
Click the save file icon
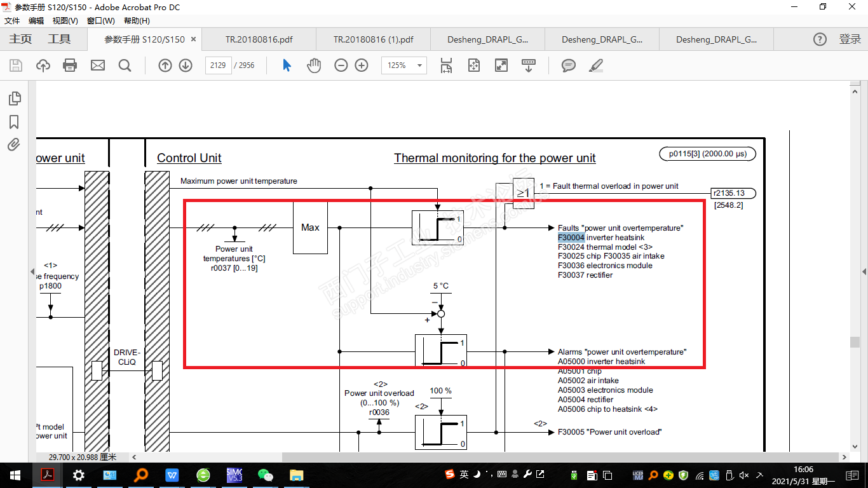pos(16,65)
